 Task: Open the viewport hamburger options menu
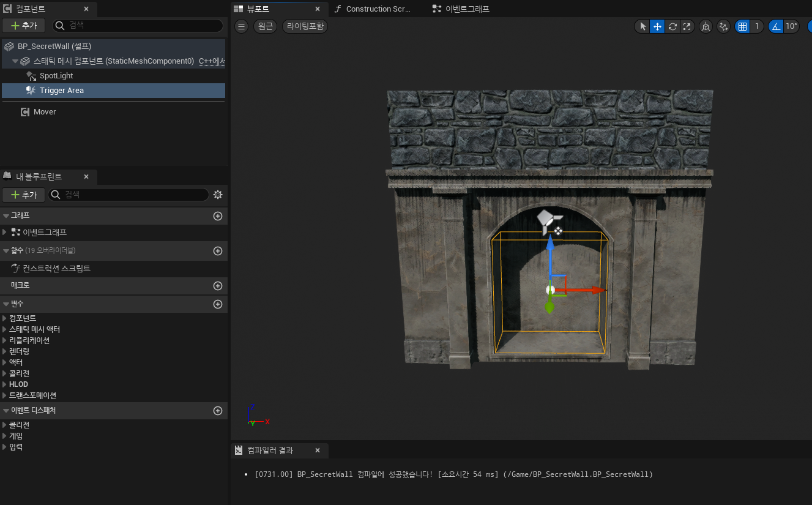(242, 26)
